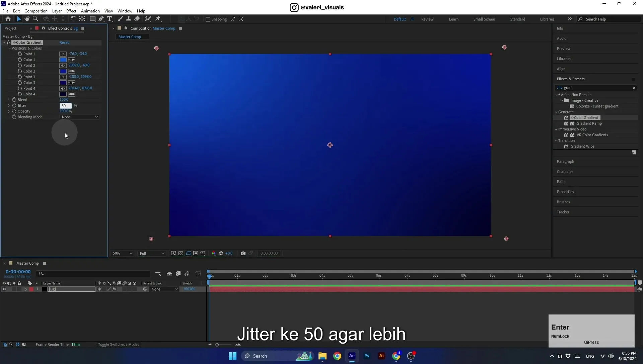Toggle mask and shape path visibility
The width and height of the screenshot is (643, 364).
[188, 253]
